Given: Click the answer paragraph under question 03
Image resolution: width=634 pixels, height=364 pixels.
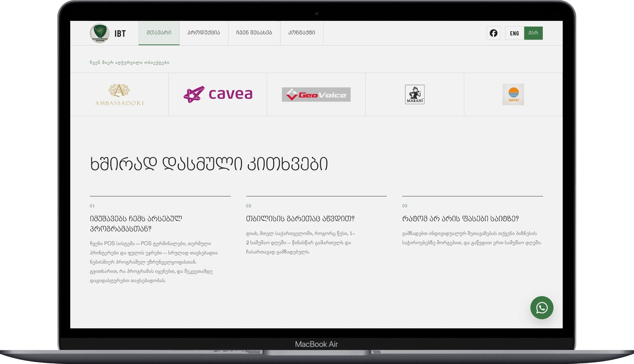Looking at the screenshot, I should pyautogui.click(x=472, y=238).
